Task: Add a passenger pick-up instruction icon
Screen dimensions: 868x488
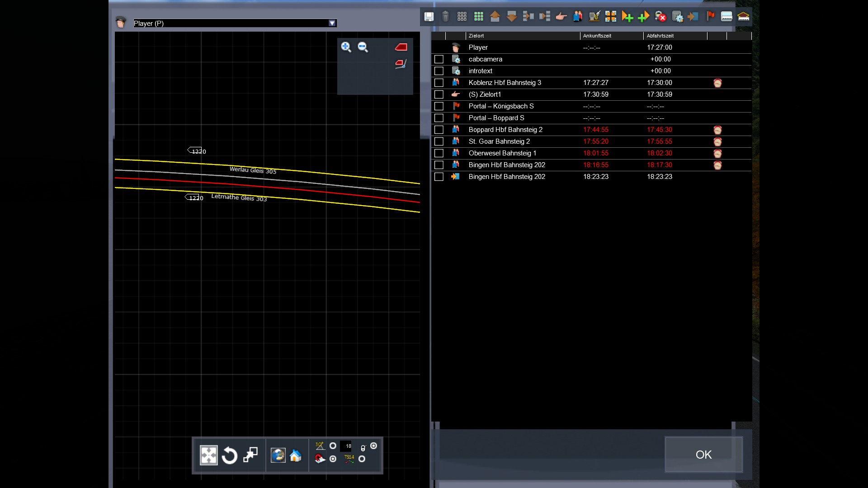Action: click(x=578, y=17)
